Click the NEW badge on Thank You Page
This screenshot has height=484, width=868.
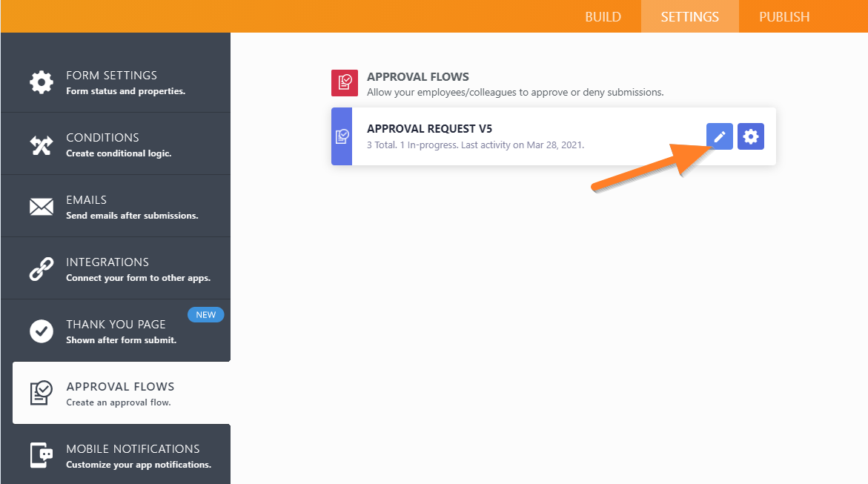coord(206,314)
